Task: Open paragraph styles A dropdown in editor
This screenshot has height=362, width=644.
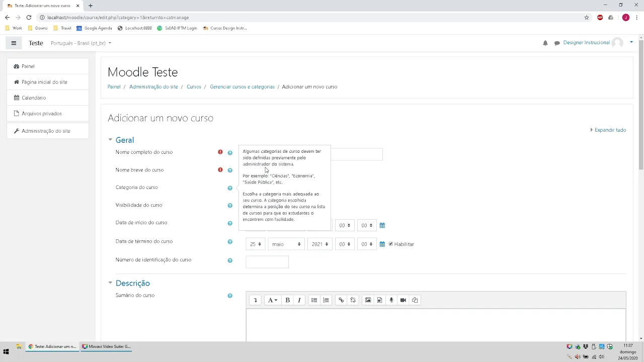Action: pyautogui.click(x=272, y=300)
